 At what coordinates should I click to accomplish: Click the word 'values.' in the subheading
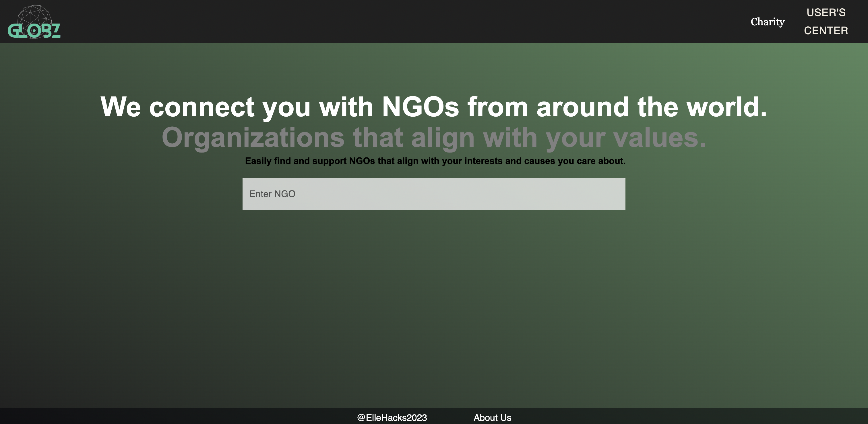click(659, 138)
